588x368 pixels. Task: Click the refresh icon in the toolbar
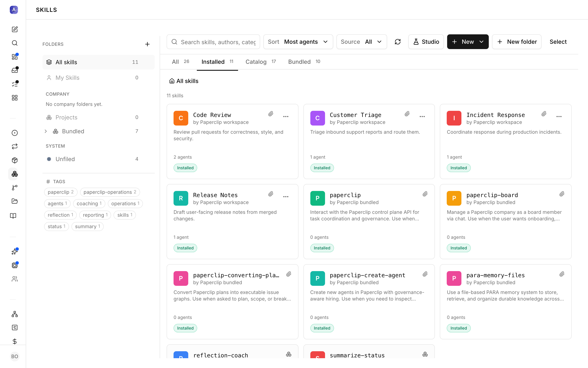click(398, 42)
